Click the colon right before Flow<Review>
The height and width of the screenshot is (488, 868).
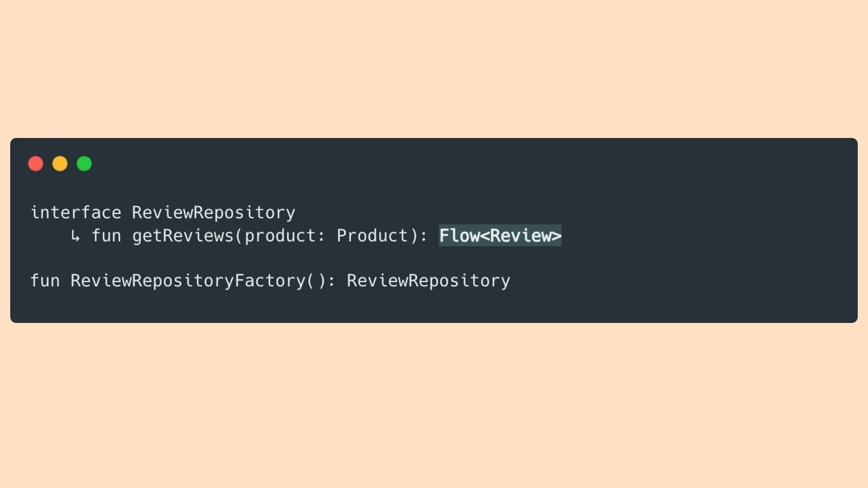click(423, 236)
